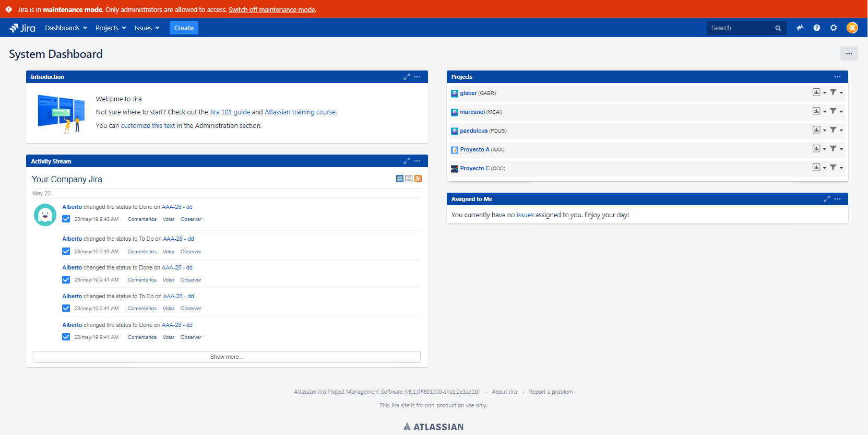Viewport: 868px width, 435px height.
Task: Click the first Comentarios link in the activity stream
Action: (142, 219)
